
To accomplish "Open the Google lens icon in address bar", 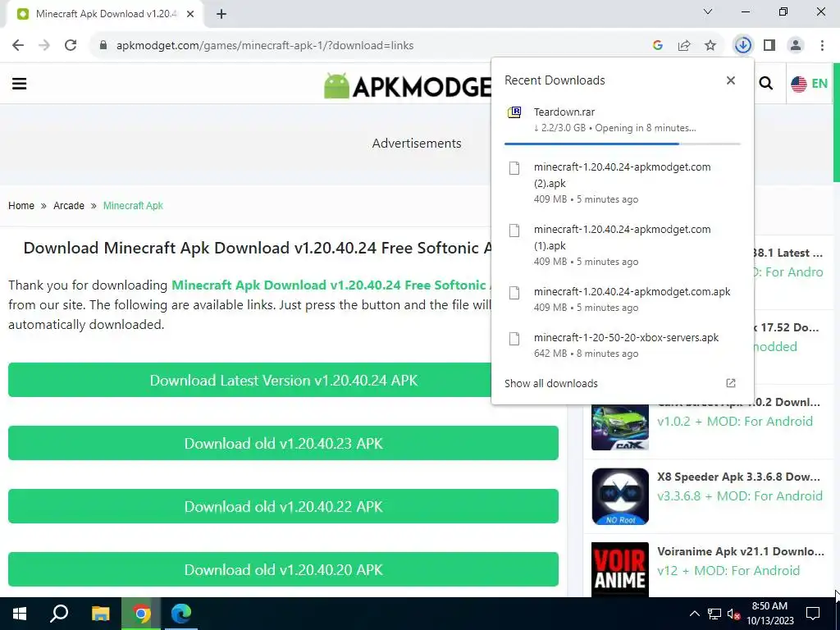I will [x=658, y=46].
